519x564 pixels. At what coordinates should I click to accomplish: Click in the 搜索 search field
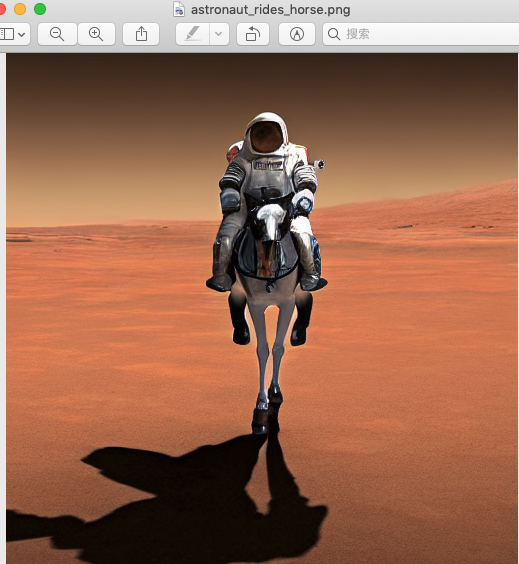coord(421,34)
